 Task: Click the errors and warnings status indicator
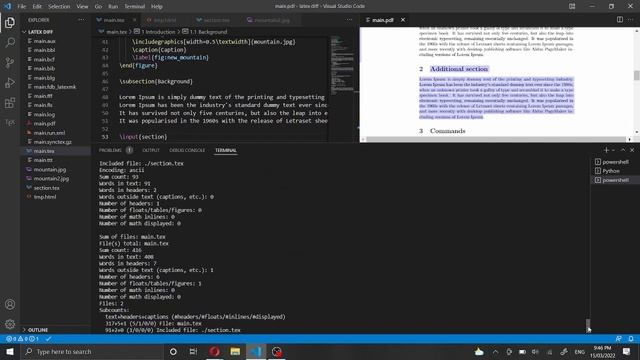(x=22, y=339)
